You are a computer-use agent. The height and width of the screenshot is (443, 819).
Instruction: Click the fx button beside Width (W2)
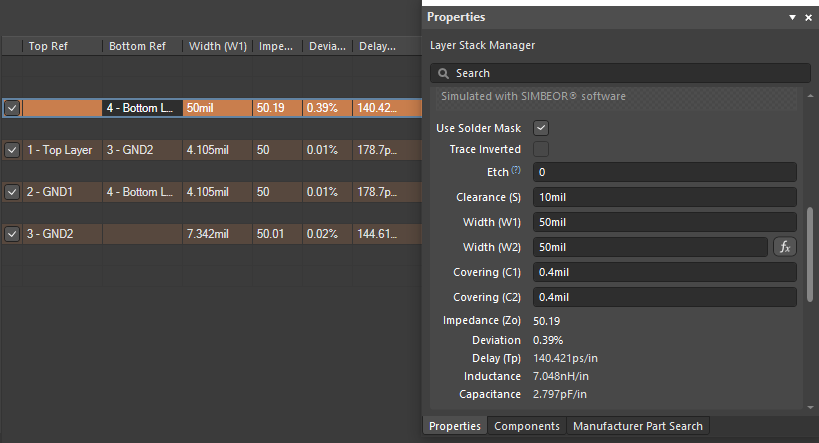[785, 247]
